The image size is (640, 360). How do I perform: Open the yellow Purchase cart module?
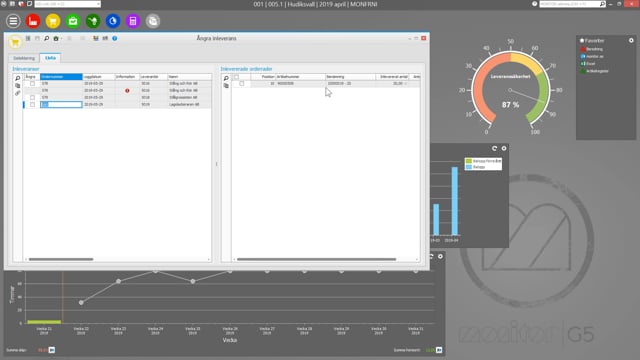tap(53, 21)
